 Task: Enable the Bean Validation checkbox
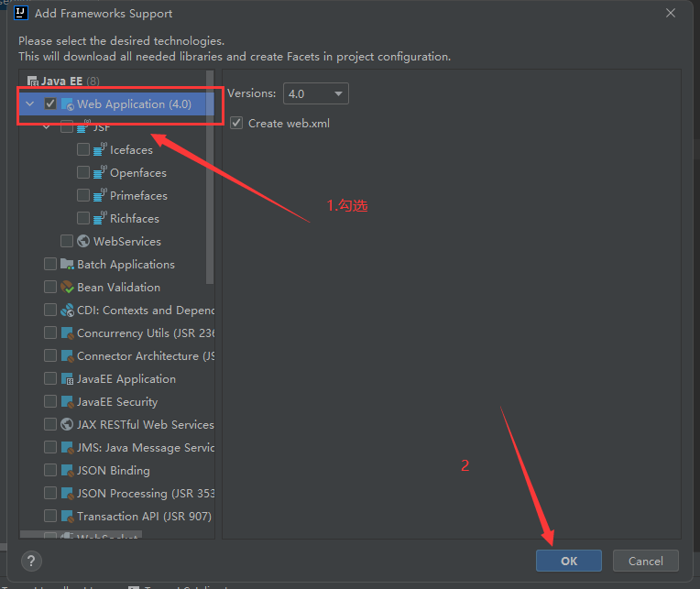pos(50,287)
